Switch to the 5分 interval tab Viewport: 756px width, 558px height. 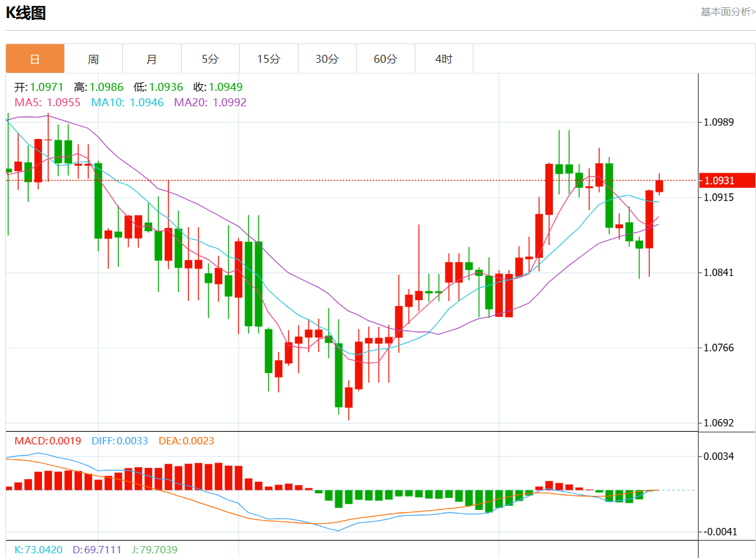210,59
